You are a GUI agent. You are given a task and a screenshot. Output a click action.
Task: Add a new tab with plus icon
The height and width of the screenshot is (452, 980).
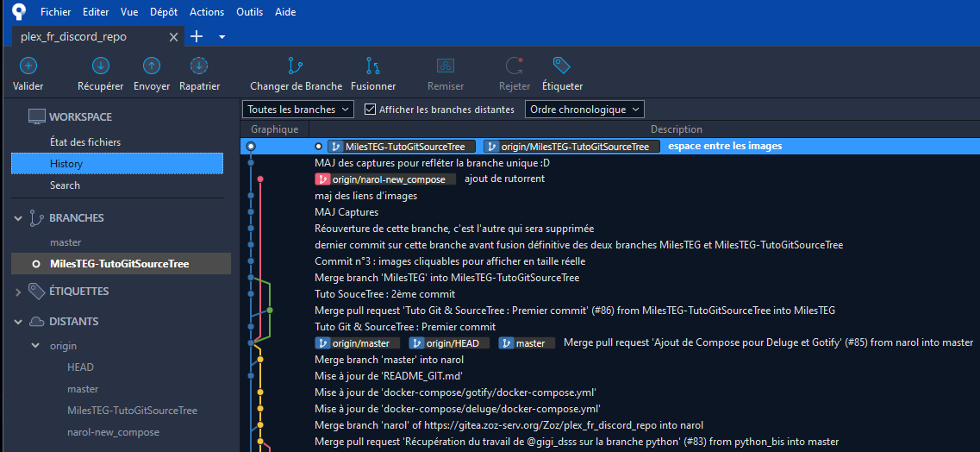(197, 37)
